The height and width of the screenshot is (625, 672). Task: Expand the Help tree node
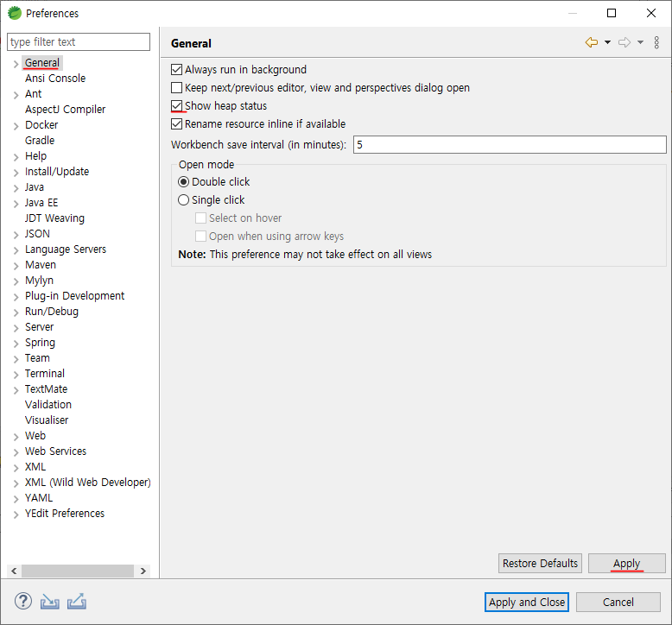click(x=16, y=157)
